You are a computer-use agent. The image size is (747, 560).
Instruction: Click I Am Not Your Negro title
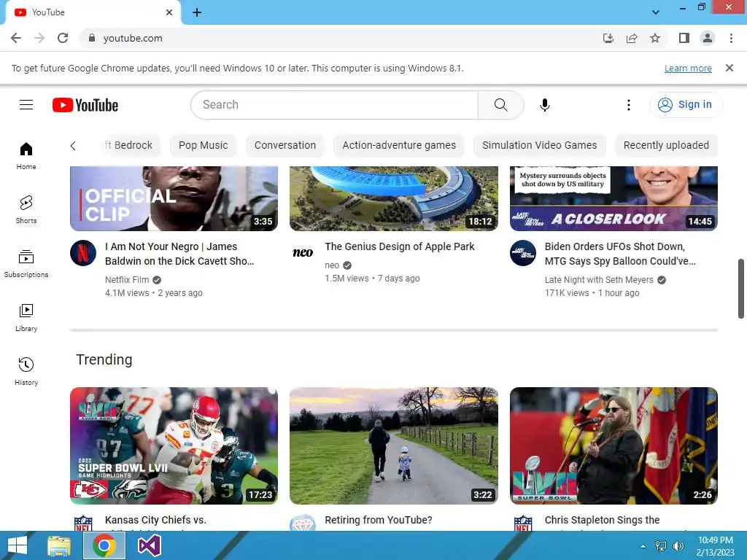[179, 254]
